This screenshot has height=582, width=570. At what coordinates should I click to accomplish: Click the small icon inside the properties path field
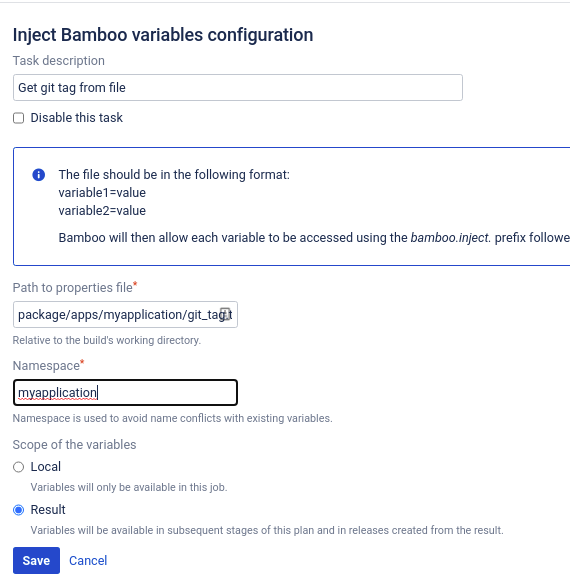[225, 314]
